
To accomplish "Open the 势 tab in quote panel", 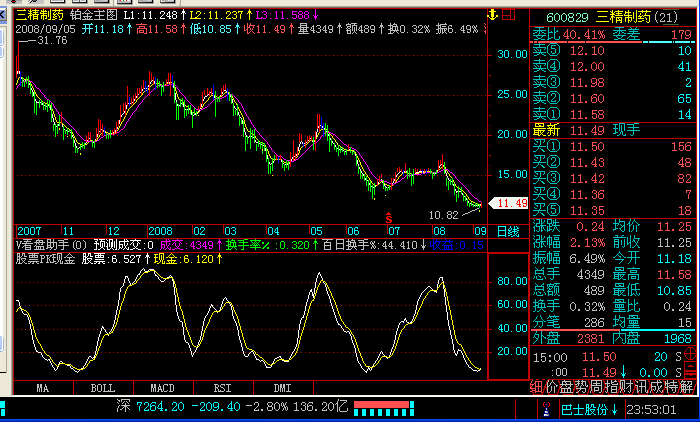I will click(x=582, y=387).
